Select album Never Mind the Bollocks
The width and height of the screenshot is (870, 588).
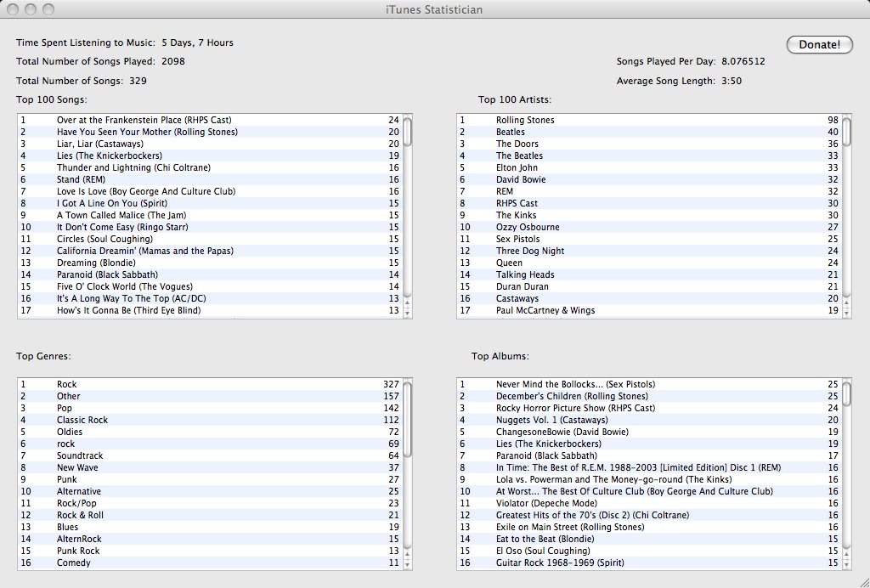pos(650,384)
